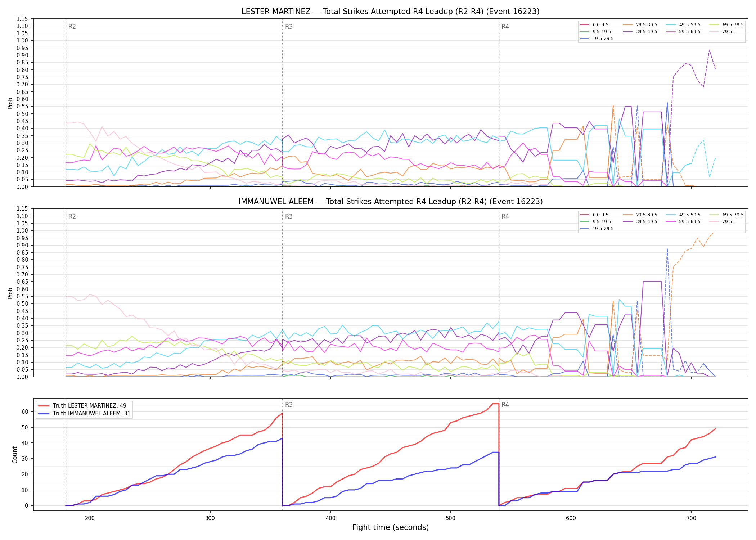Image resolution: width=756 pixels, height=540 pixels.
Task: Click the 'Prob' label of Immanuwel Aleem chart
Action: click(x=10, y=293)
